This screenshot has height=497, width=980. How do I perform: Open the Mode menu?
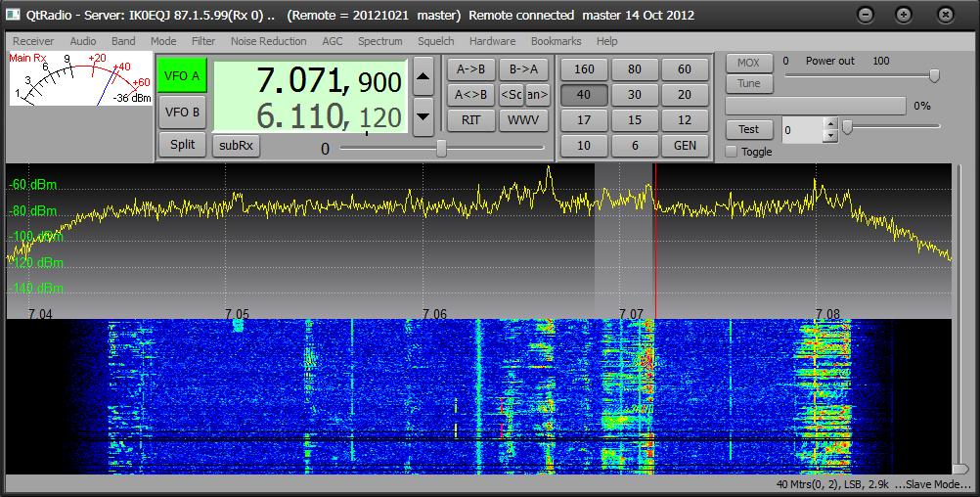tap(163, 41)
